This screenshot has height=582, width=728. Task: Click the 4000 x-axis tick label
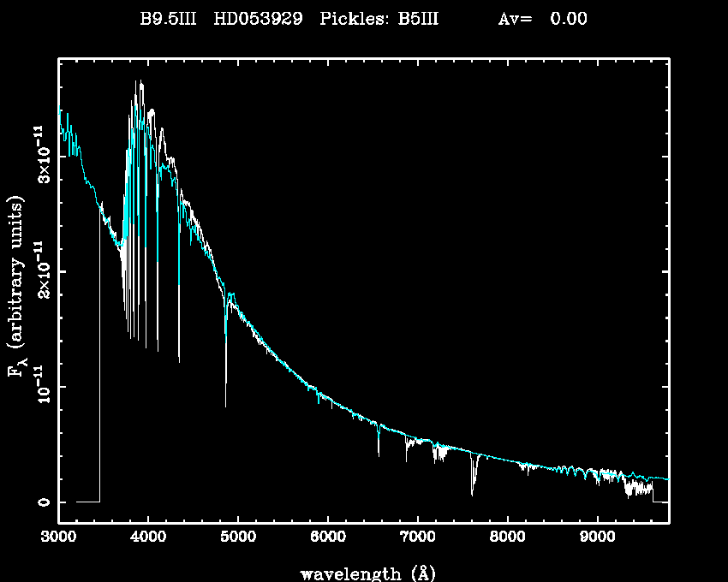(148, 538)
